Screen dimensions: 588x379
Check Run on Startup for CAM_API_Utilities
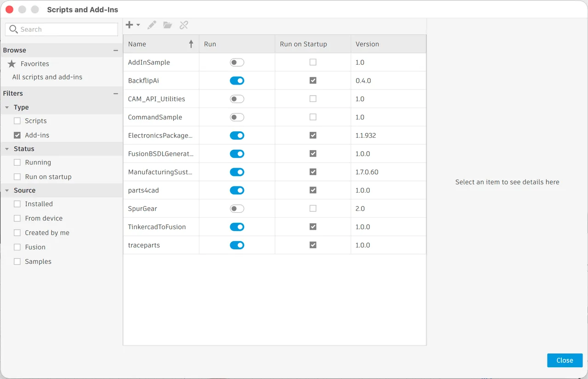pyautogui.click(x=313, y=99)
